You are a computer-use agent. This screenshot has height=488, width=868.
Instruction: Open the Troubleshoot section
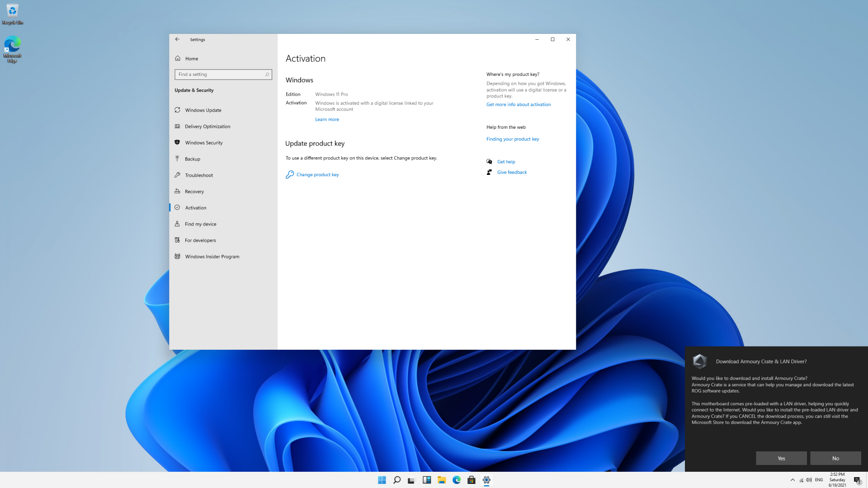198,175
